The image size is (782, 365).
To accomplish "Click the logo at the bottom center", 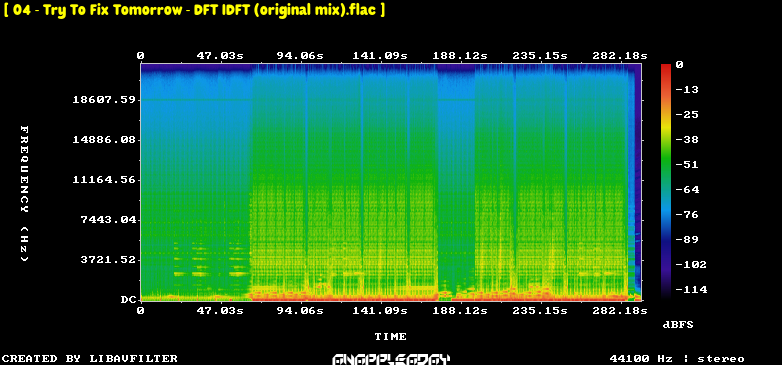I will tap(391, 359).
